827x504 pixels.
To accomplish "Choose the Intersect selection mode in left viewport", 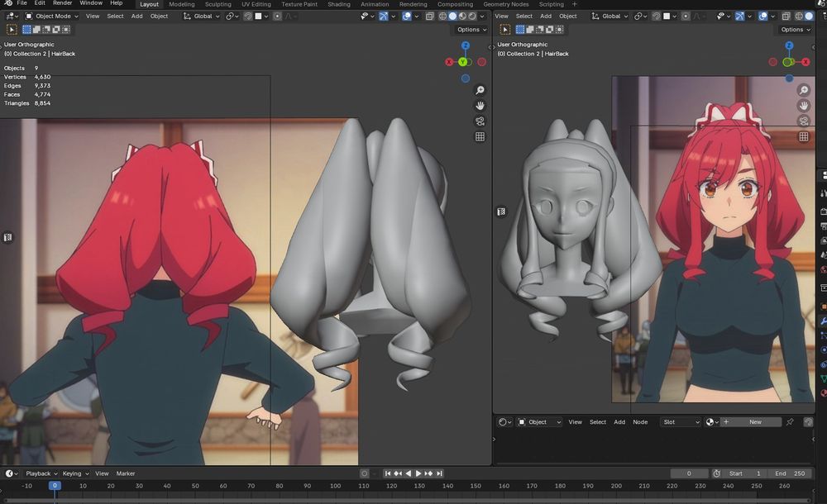I will pyautogui.click(x=65, y=30).
